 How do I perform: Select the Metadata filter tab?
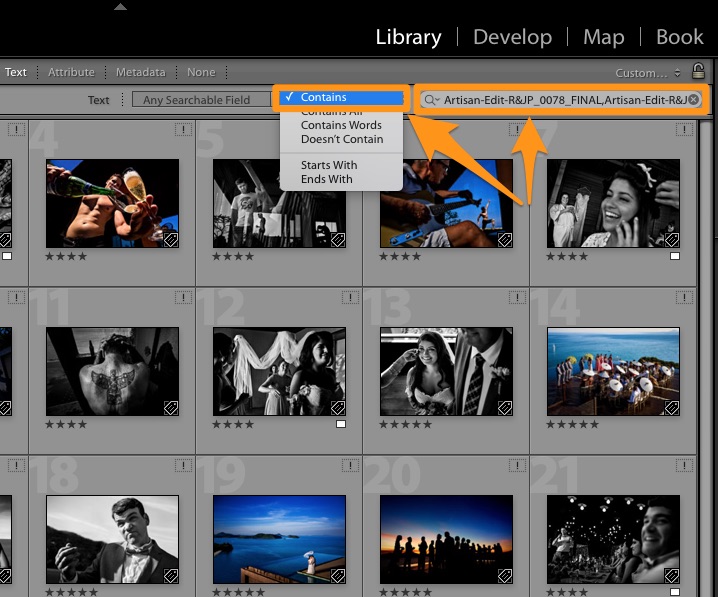pos(140,72)
